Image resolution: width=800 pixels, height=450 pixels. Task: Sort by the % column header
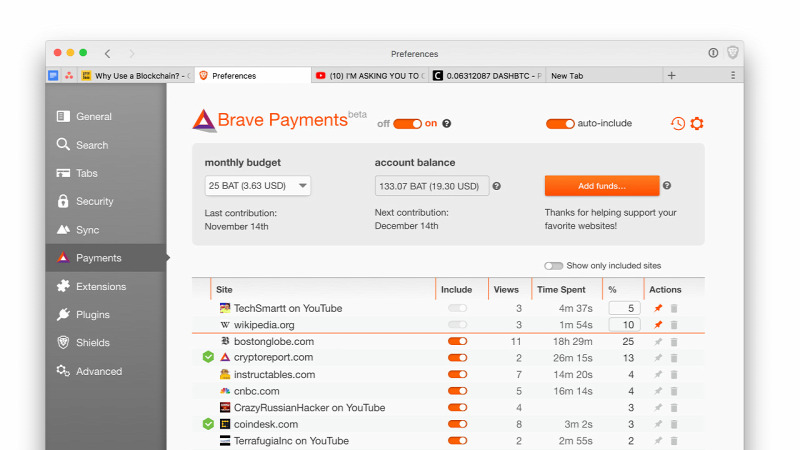pos(612,289)
